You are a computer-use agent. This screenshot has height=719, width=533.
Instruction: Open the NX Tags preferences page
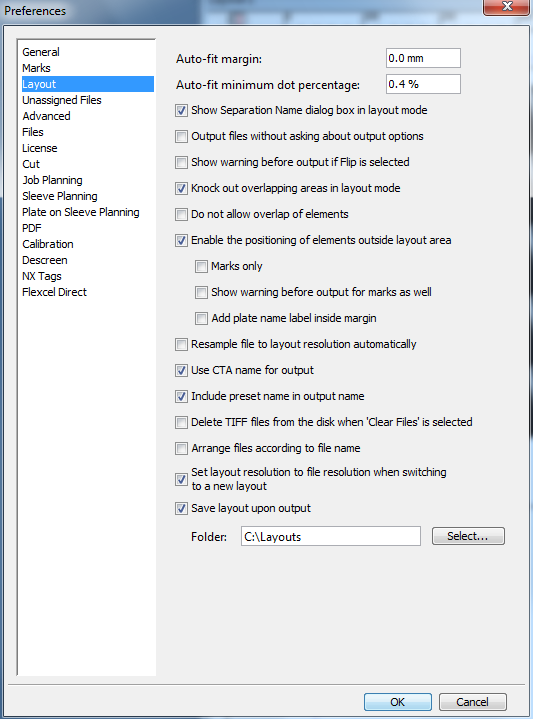click(42, 276)
